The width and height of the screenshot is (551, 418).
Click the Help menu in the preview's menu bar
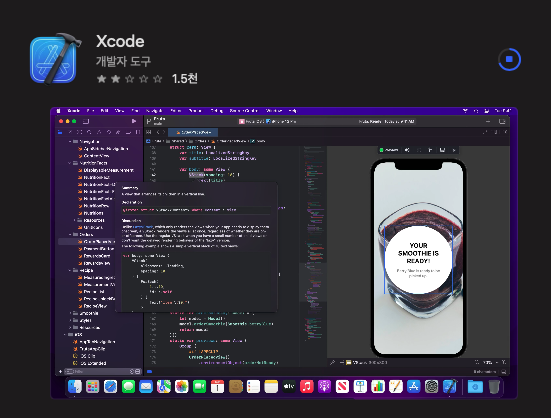tap(292, 111)
